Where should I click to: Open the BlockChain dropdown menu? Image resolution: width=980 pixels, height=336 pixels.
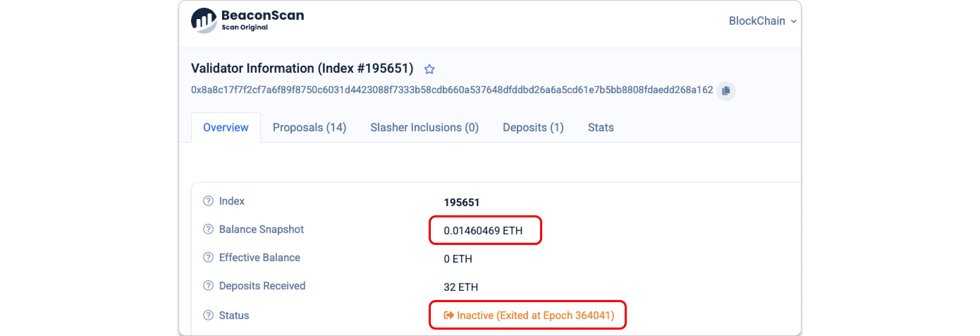(762, 21)
